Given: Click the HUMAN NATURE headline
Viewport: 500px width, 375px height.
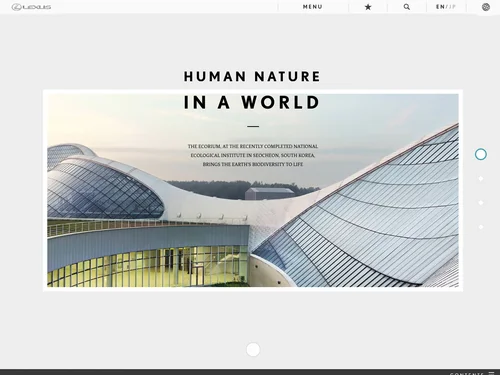Looking at the screenshot, I should (x=252, y=76).
